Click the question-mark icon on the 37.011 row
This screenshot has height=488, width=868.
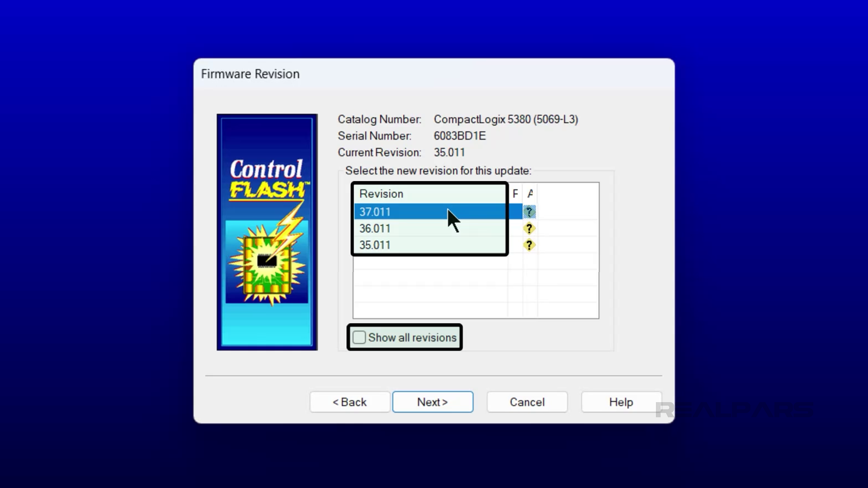(x=529, y=211)
